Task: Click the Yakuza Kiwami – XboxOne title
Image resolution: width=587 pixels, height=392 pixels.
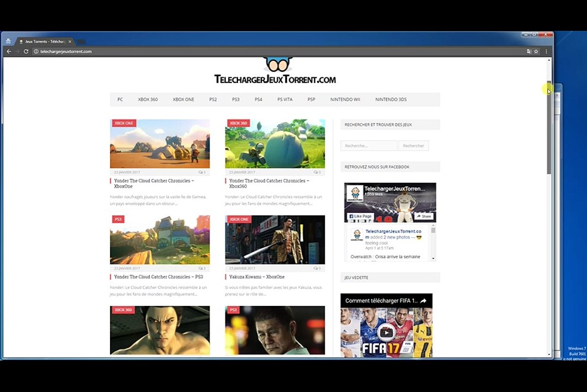Action: [257, 277]
